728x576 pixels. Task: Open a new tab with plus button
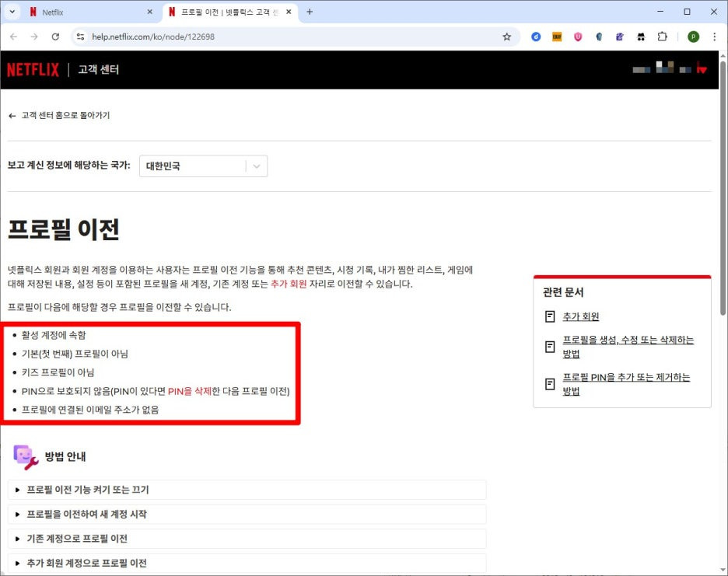click(x=310, y=12)
